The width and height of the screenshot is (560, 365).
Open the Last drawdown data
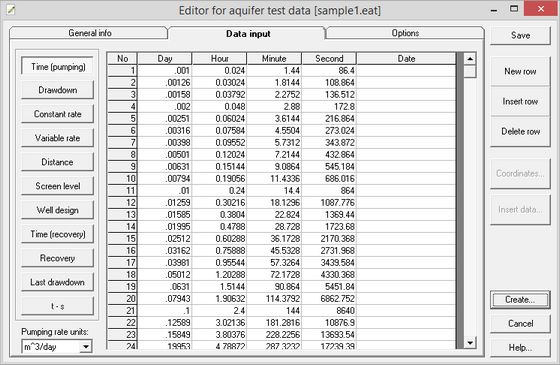coord(58,282)
